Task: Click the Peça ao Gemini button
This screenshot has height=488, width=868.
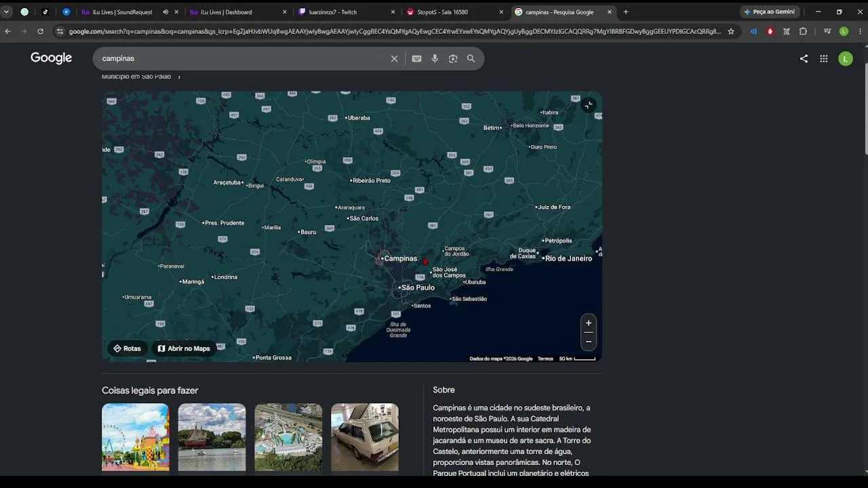Action: 770,12
